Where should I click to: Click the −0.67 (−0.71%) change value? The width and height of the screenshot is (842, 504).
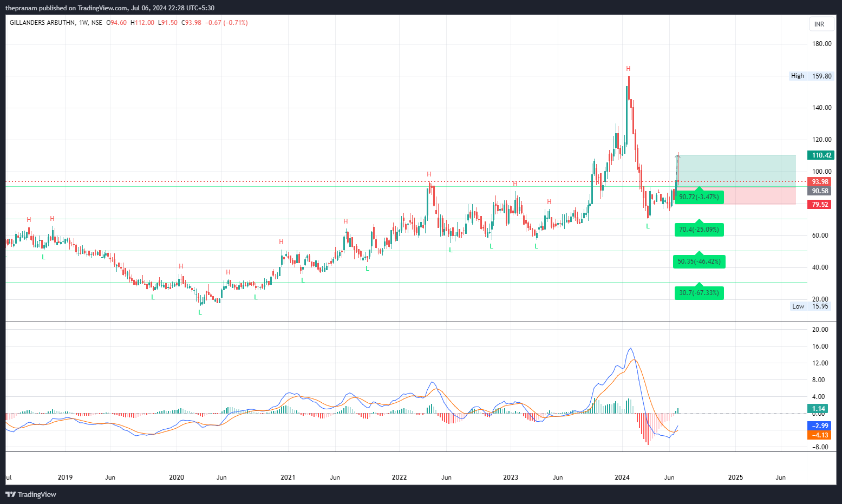[x=226, y=23]
